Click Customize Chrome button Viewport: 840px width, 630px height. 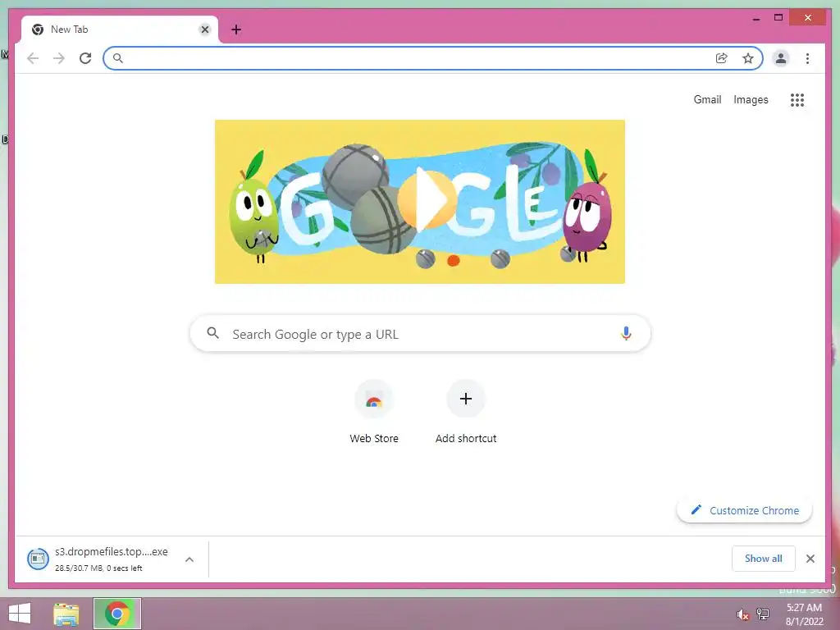tap(745, 510)
